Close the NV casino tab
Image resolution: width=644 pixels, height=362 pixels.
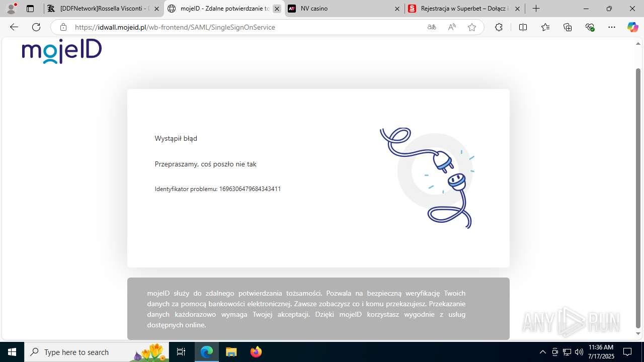pos(397,9)
